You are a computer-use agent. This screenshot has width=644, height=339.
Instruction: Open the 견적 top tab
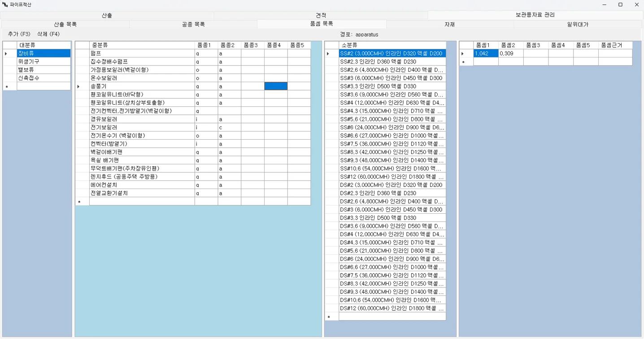[321, 15]
